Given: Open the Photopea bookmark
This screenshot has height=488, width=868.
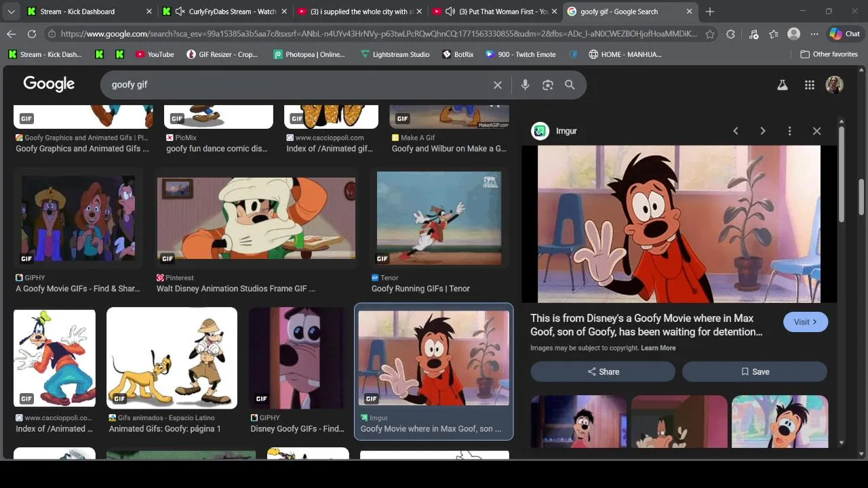Looking at the screenshot, I should (309, 54).
